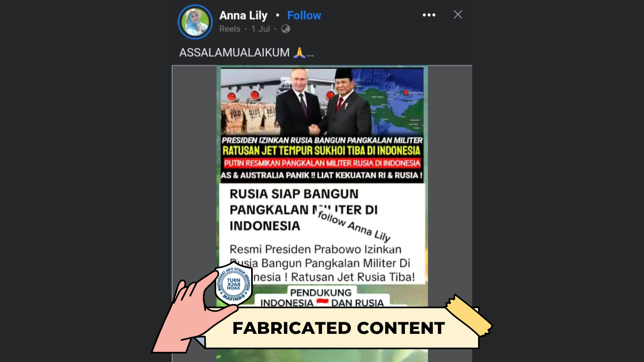Open the 1 Jul post timestamp
Image resolution: width=644 pixels, height=362 pixels.
pos(260,29)
